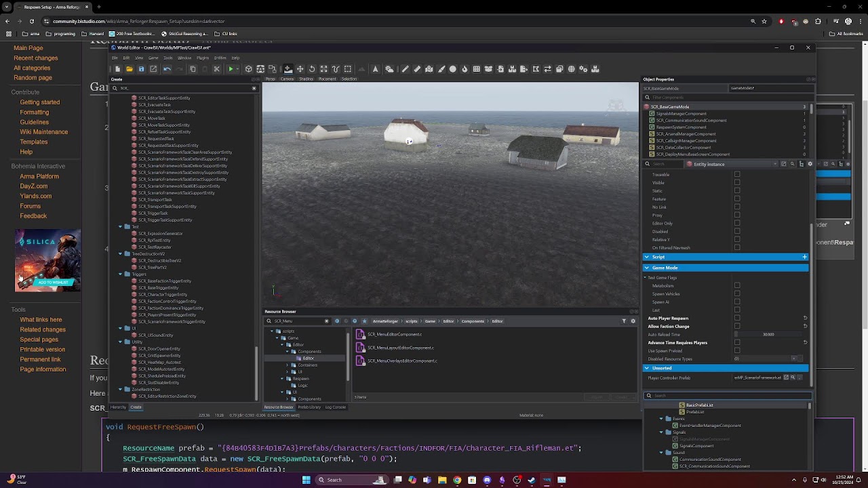Enable the Visible checkbox
868x488 pixels.
click(737, 183)
